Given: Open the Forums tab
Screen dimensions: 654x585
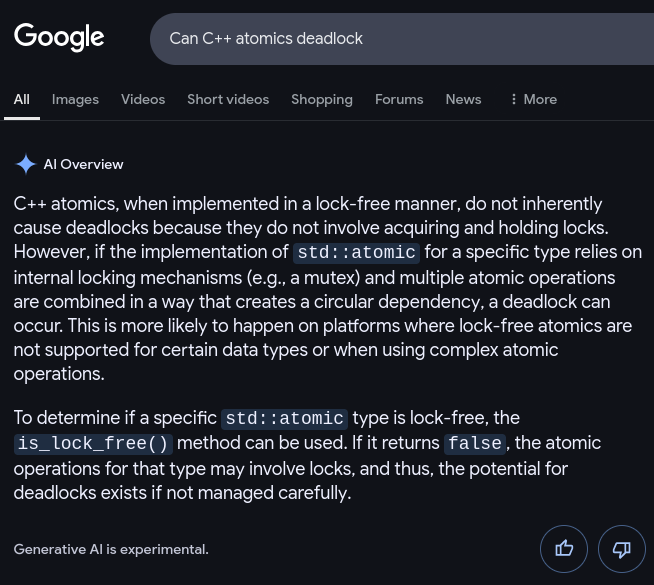Looking at the screenshot, I should [399, 99].
